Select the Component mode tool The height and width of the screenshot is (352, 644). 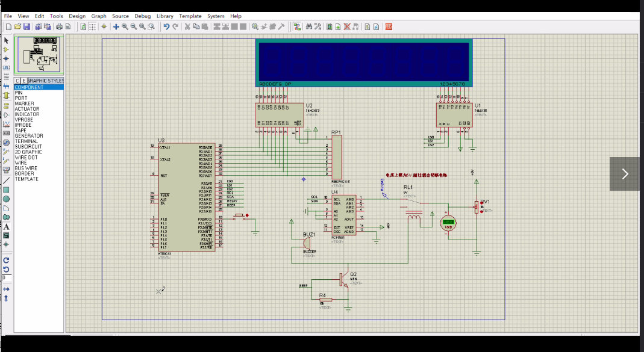(6, 49)
